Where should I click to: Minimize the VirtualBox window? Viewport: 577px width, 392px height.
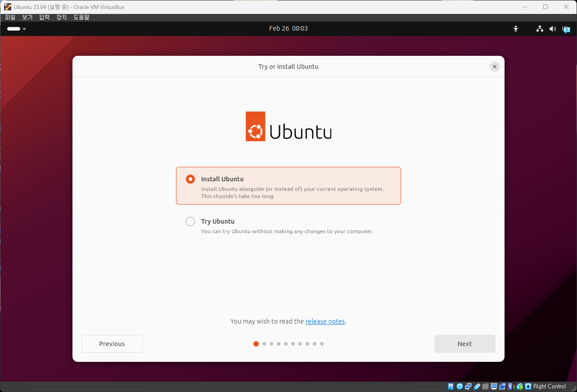tap(525, 7)
